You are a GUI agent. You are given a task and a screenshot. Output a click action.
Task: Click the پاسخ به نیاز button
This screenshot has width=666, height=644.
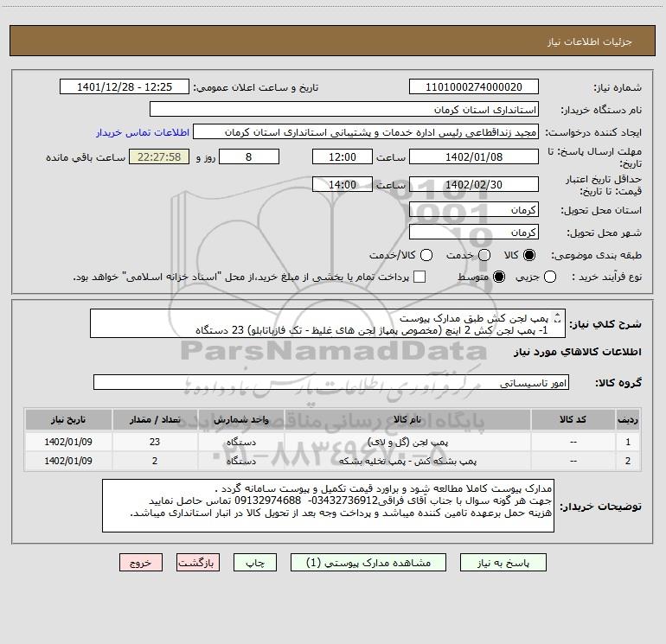tap(503, 563)
